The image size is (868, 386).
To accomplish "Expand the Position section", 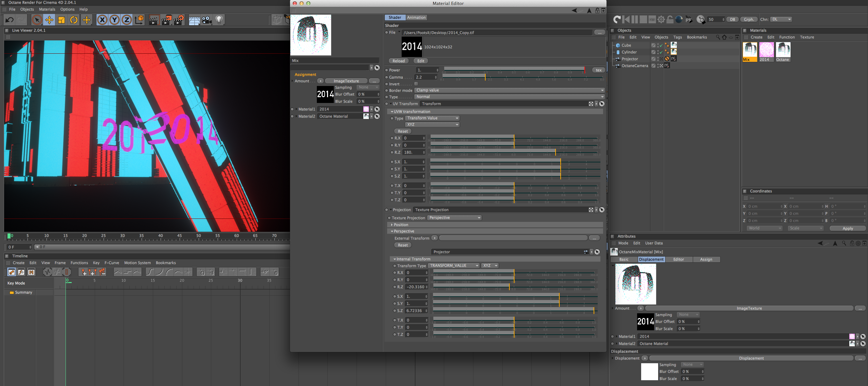I will [x=401, y=225].
